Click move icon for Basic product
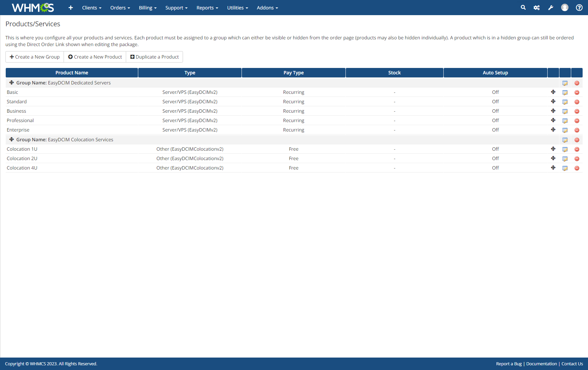The image size is (588, 370). coord(553,92)
